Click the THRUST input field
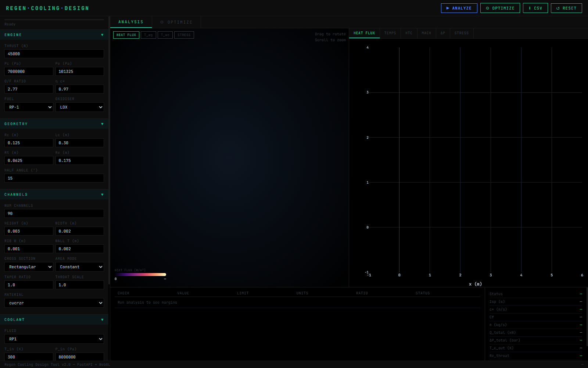588x368 pixels. click(x=54, y=54)
